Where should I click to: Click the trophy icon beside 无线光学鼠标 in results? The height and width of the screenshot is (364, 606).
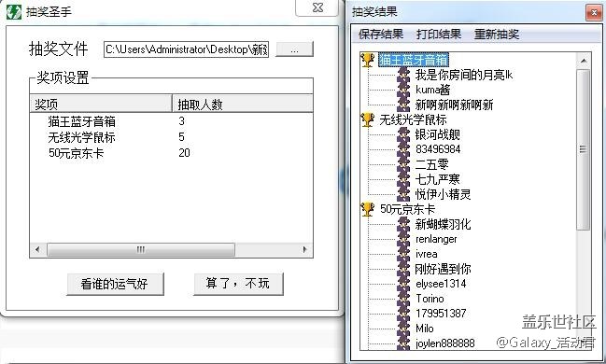(368, 119)
